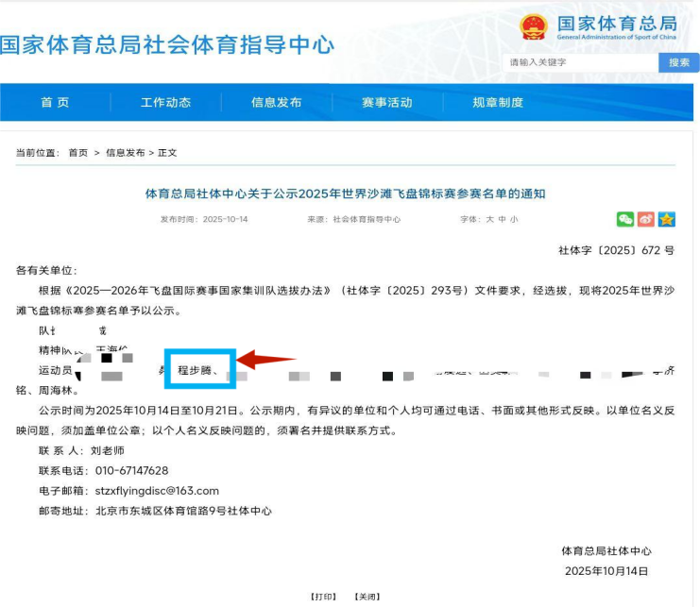700x607 pixels.
Task: Click the national emblem logo icon
Action: pos(533,25)
